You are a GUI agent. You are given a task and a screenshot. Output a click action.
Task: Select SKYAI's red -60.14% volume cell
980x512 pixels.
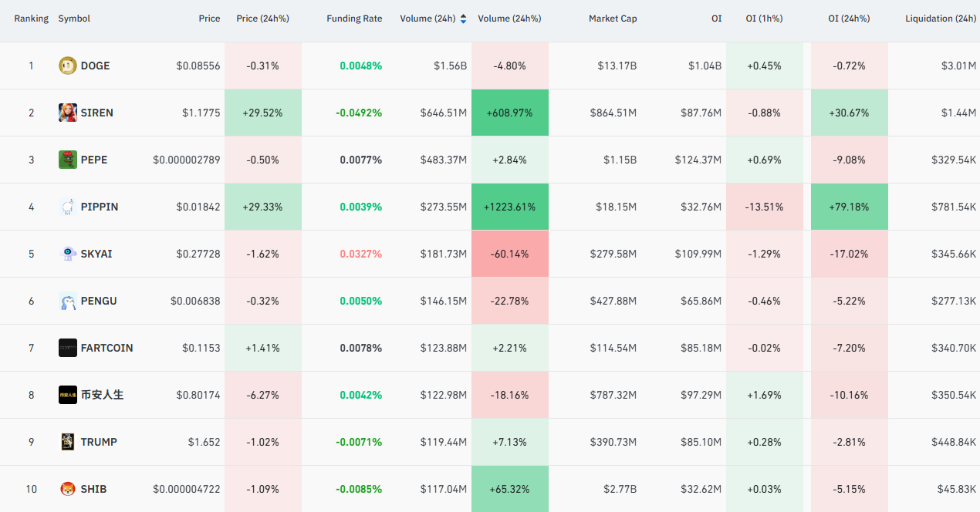[x=510, y=254]
